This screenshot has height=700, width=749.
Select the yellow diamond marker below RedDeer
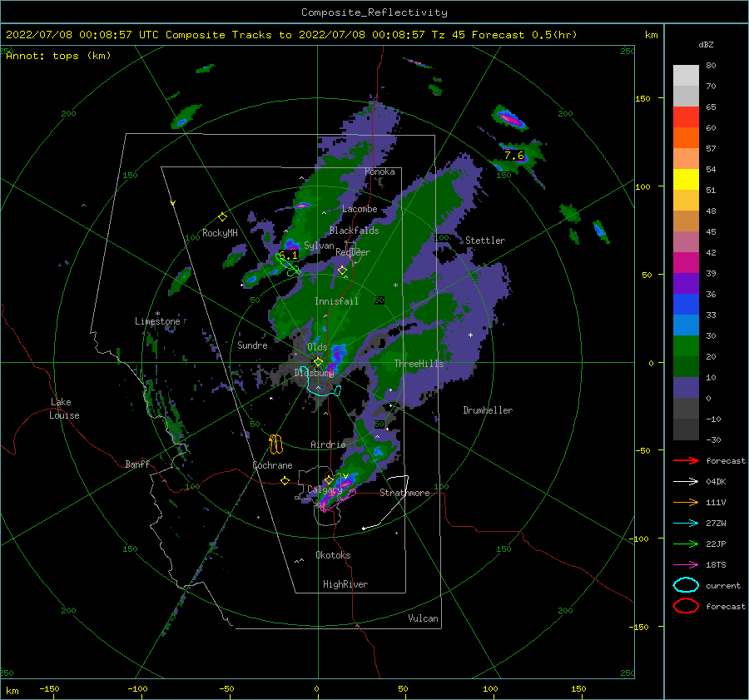[x=342, y=271]
